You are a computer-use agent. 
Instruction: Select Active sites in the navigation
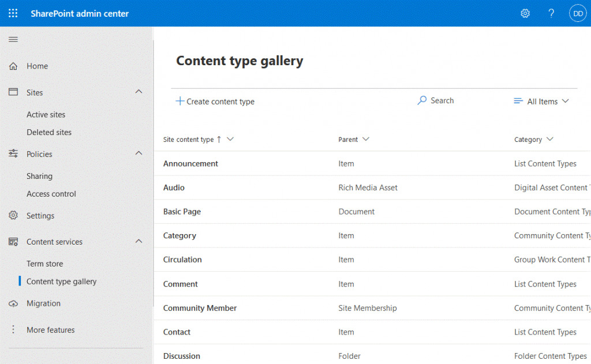pos(46,114)
